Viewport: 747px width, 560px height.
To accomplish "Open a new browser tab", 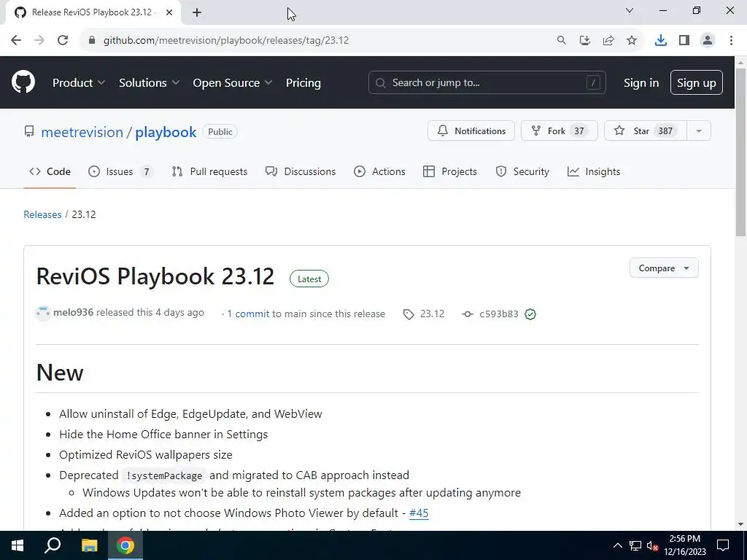I will (x=197, y=12).
